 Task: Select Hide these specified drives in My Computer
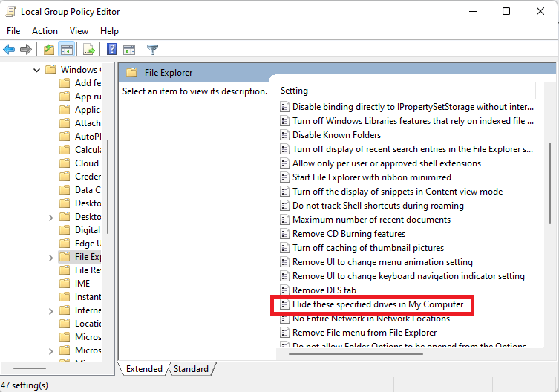pos(378,304)
